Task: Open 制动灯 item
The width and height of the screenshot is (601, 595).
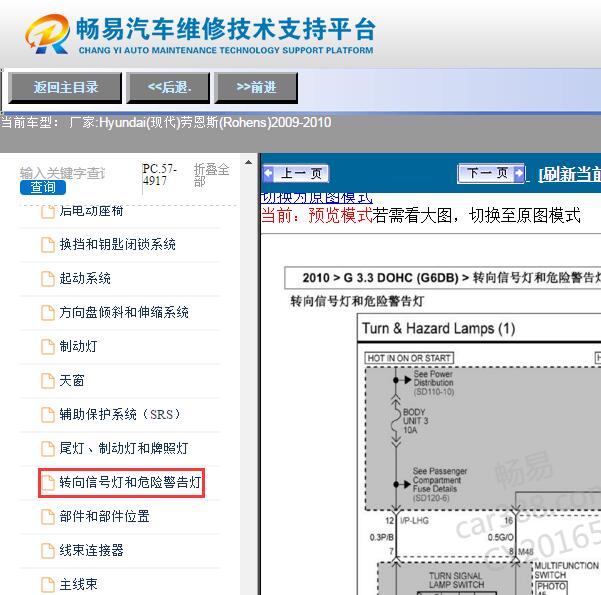Action: [78, 347]
